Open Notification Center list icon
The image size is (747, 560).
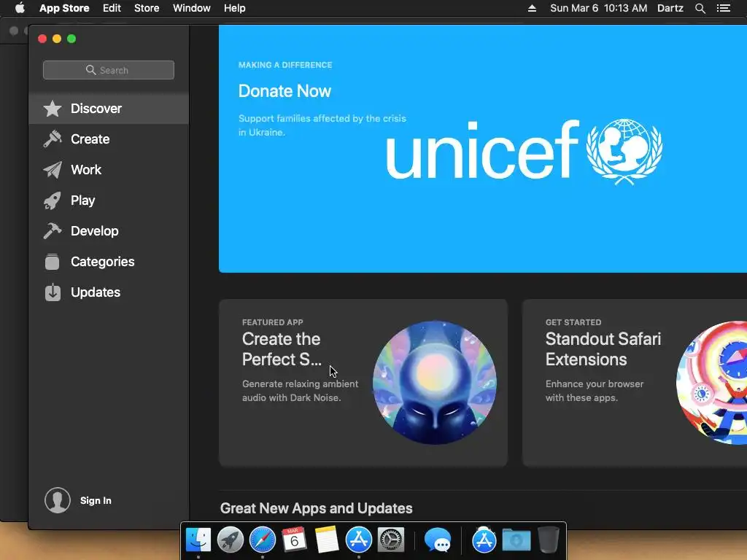tap(724, 8)
